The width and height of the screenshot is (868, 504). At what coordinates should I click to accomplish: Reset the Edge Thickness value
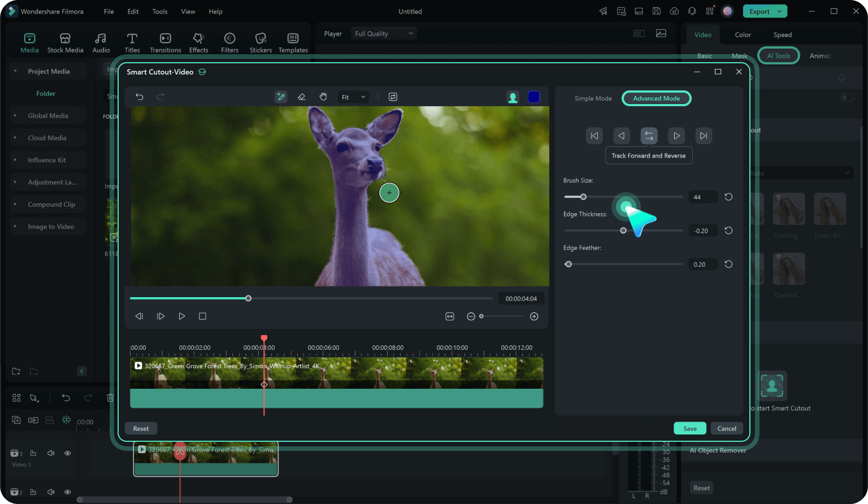[x=729, y=231]
